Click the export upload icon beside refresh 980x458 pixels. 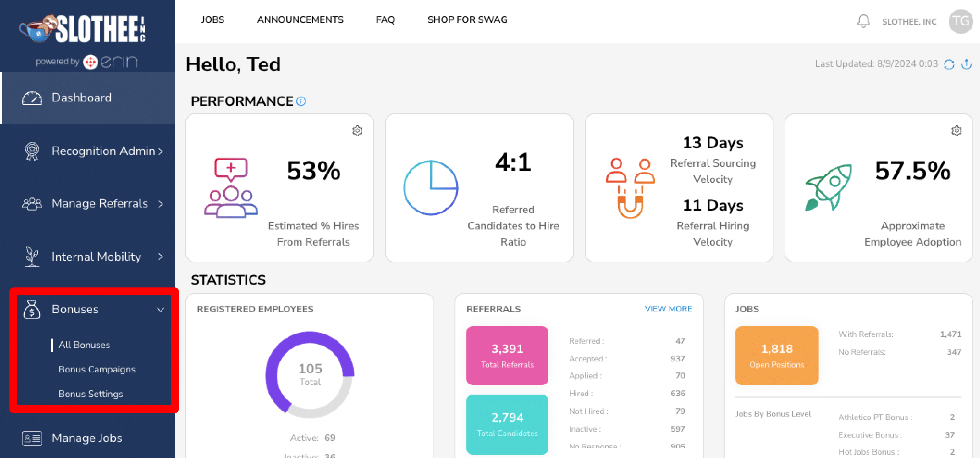coord(966,64)
